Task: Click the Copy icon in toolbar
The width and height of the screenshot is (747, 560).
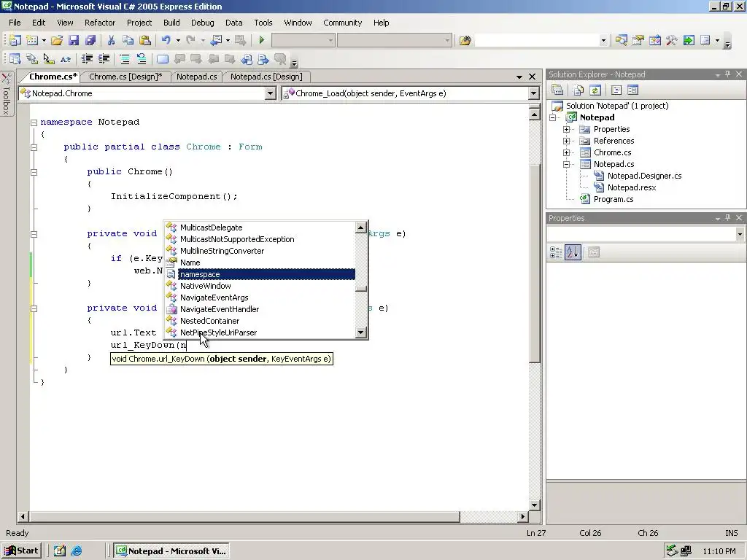Action: [128, 41]
